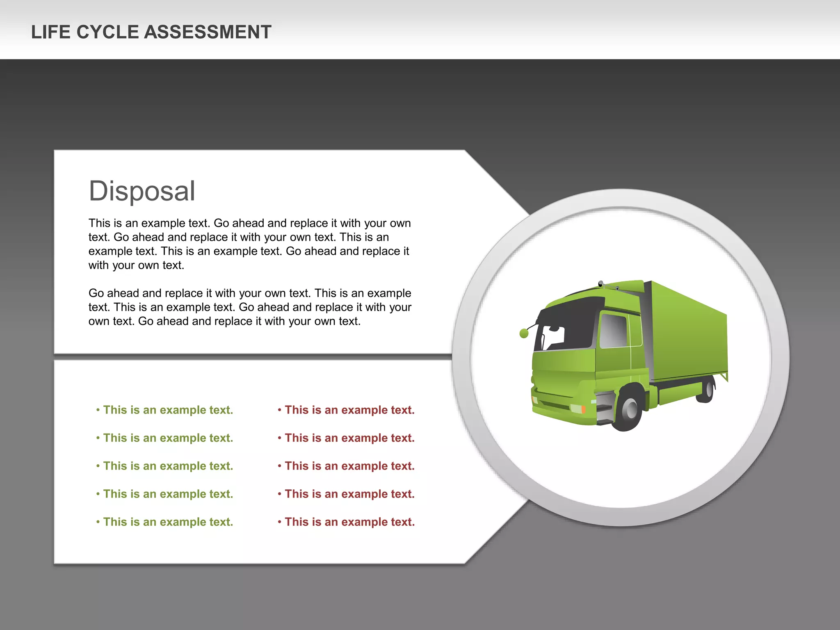Click the paragraph starting "This is an example text. Go ahead"

(249, 244)
